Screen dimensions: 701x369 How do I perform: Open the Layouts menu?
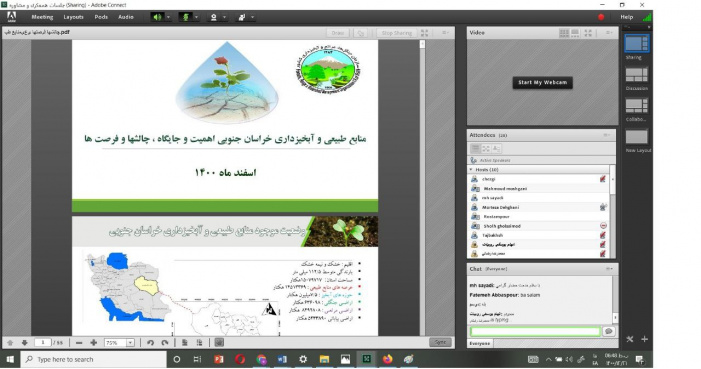pos(73,17)
